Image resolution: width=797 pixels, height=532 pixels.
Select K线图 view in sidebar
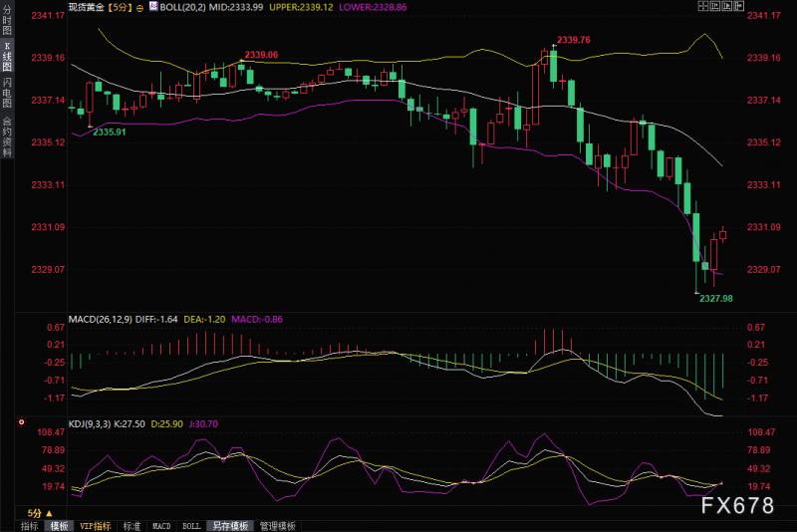(7, 57)
